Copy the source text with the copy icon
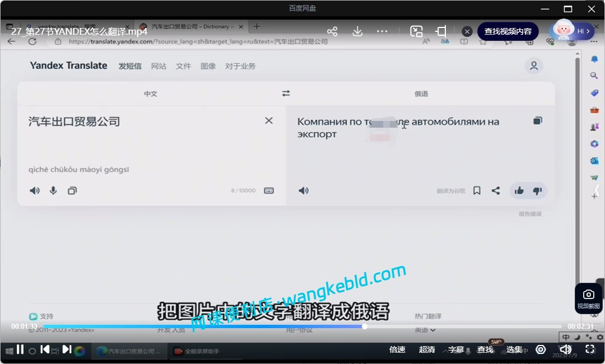605x364 pixels. tap(72, 190)
